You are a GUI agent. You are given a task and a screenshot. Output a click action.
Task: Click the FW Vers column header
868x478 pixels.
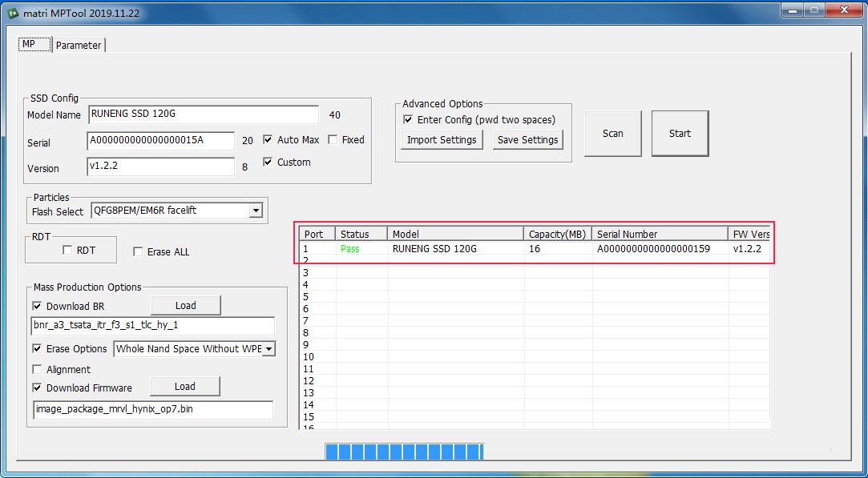pyautogui.click(x=749, y=234)
